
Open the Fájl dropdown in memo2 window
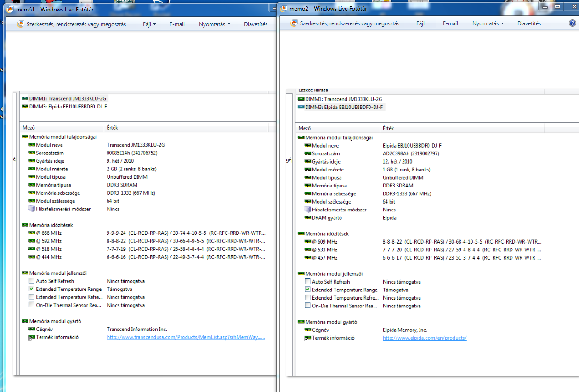coord(423,23)
